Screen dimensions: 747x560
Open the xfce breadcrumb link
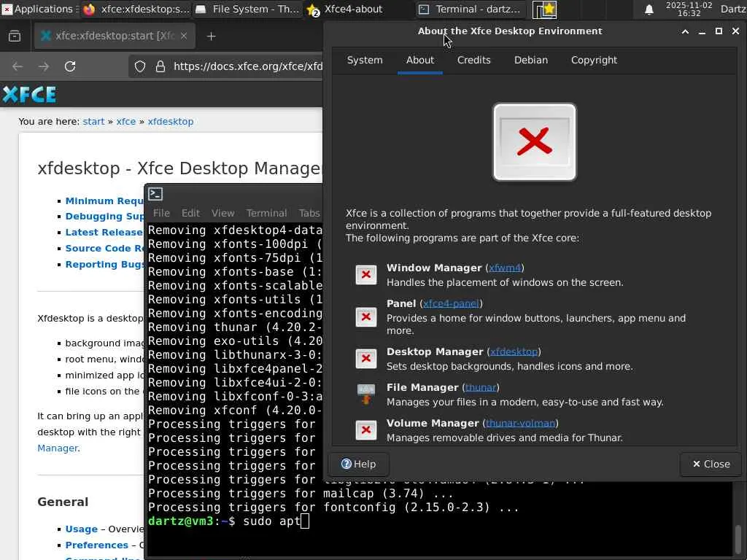click(125, 122)
